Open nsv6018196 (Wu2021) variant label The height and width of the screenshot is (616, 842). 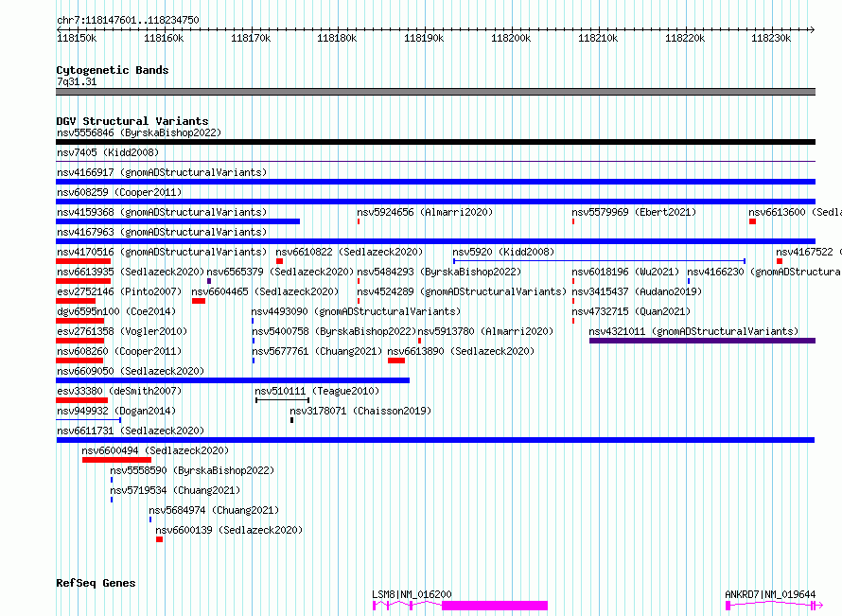tap(625, 272)
